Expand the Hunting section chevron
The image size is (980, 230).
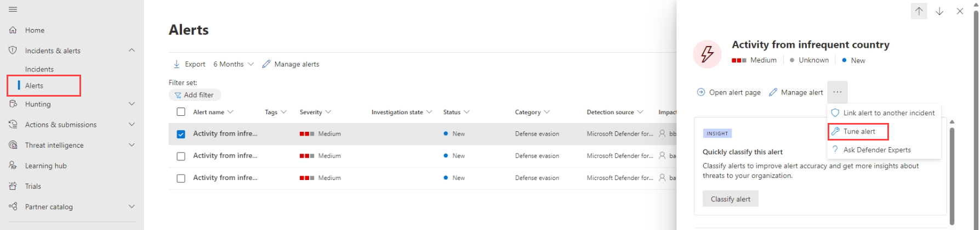132,104
